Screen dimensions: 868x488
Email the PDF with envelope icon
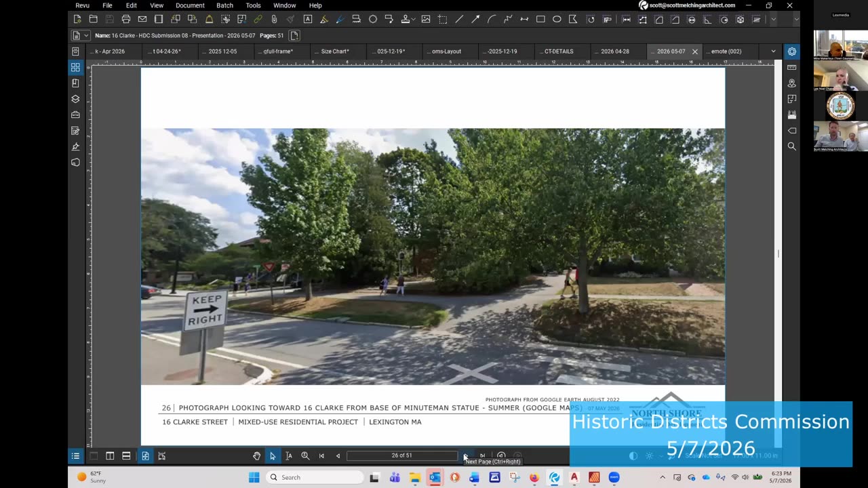pyautogui.click(x=142, y=20)
